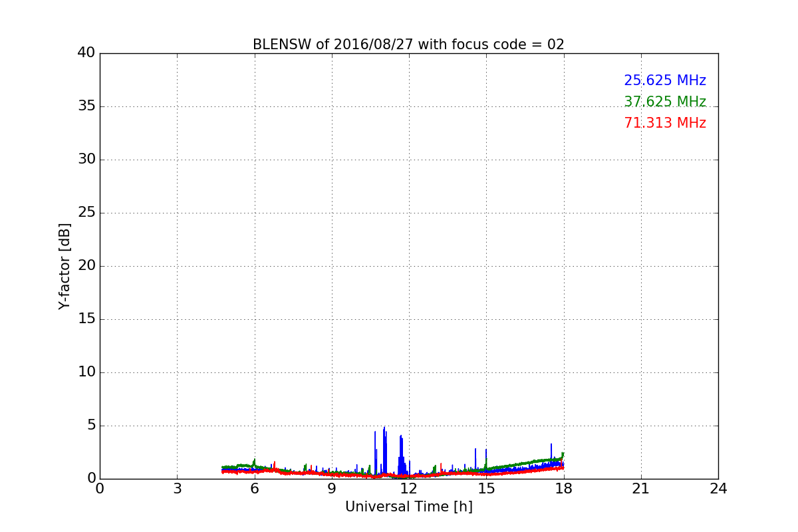Click the y-axis tick label 10
This screenshot has height=532, width=798.
tap(86, 372)
